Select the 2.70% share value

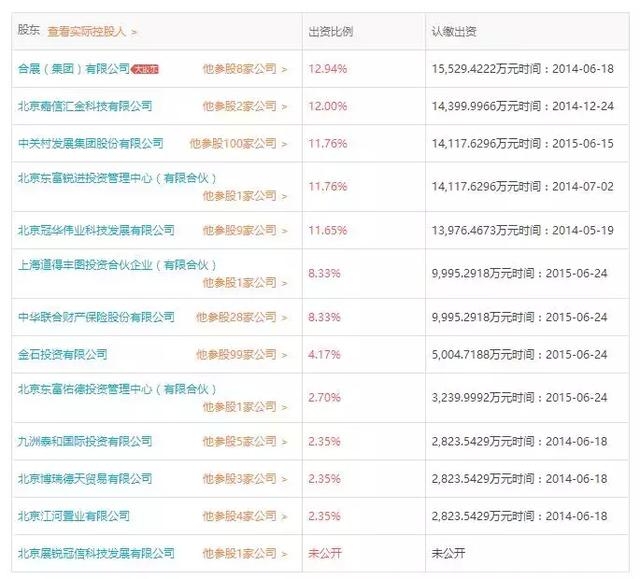point(324,397)
